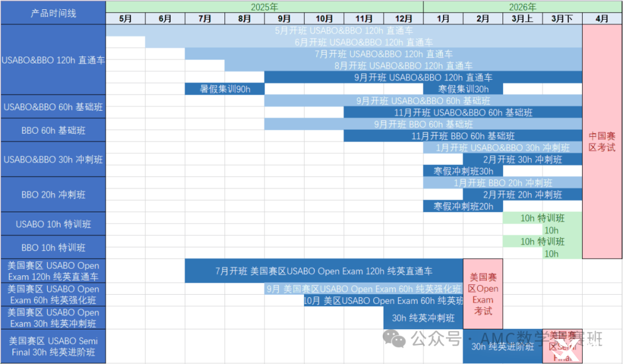Click the 10月 美区USABO Open Exam 60h bar
The image size is (623, 364).
point(384,301)
